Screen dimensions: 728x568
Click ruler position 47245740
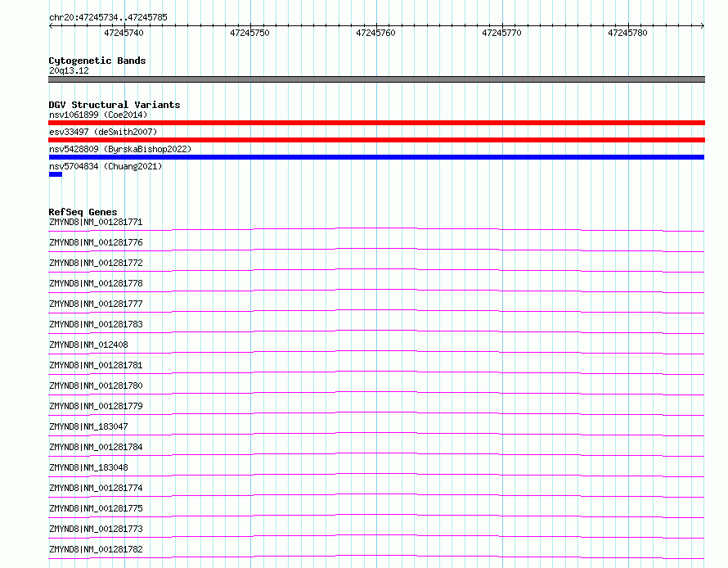pyautogui.click(x=124, y=33)
